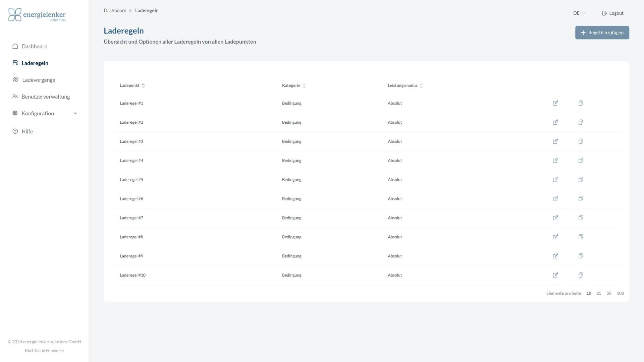Click the energielenker solutions logo
This screenshot has height=362, width=644.
point(37,15)
